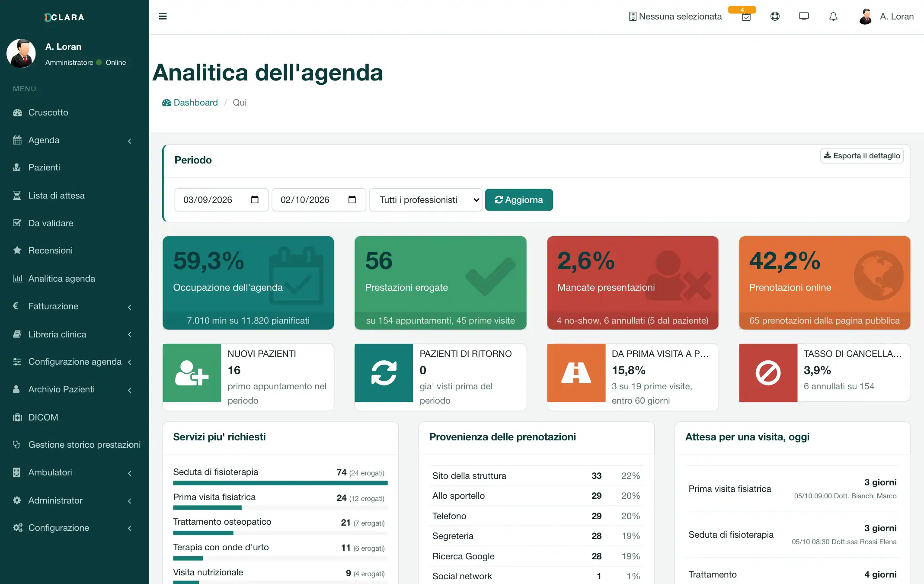Click the Nessuna selezionata building icon
Image resolution: width=924 pixels, height=584 pixels.
tap(633, 16)
